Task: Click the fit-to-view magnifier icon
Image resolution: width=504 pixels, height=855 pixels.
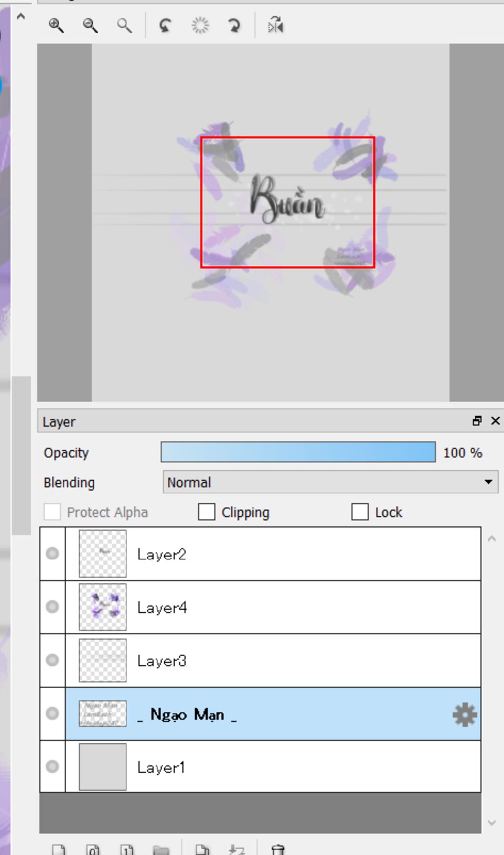Action: [125, 25]
